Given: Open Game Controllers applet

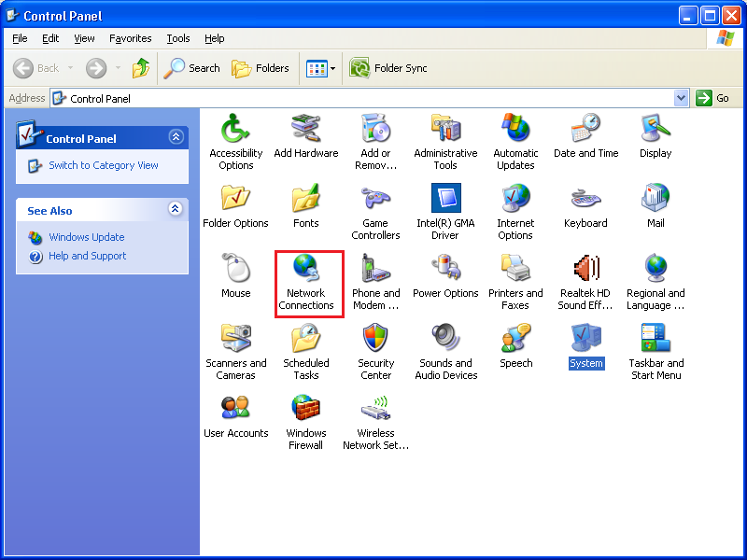Looking at the screenshot, I should click(375, 212).
